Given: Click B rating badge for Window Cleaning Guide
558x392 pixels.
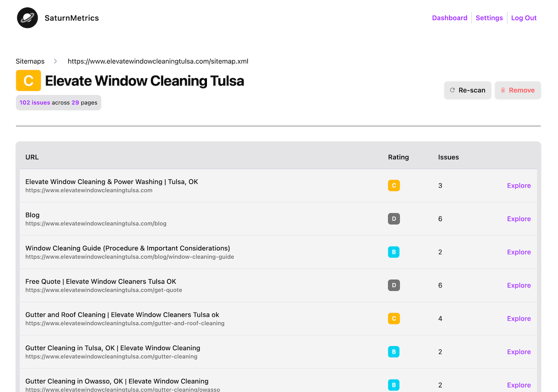Looking at the screenshot, I should click(394, 252).
